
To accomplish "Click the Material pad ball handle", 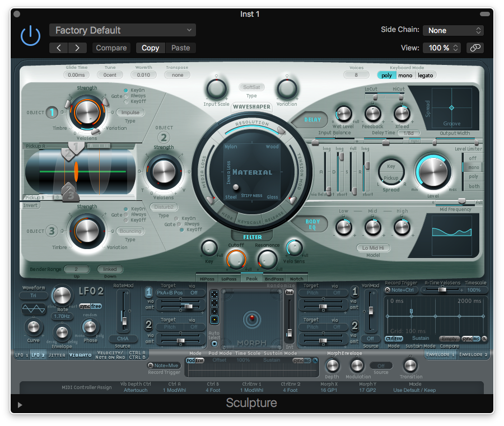I will coord(236,187).
